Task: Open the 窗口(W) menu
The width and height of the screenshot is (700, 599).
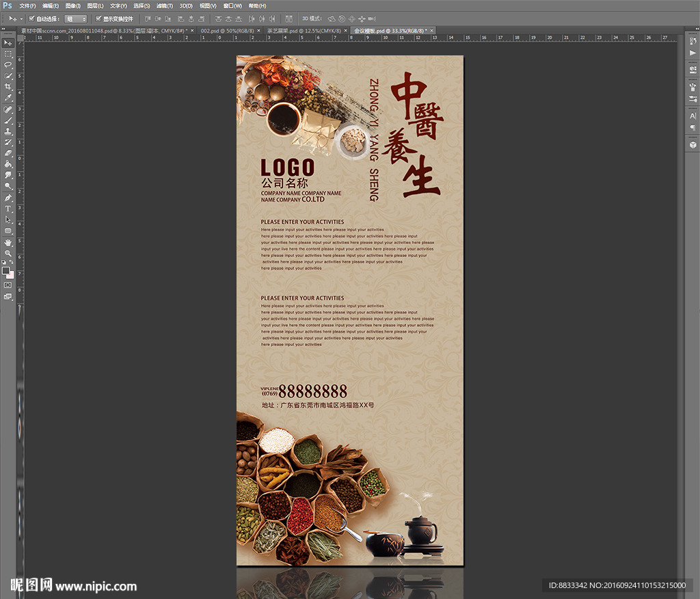Action: 232,5
